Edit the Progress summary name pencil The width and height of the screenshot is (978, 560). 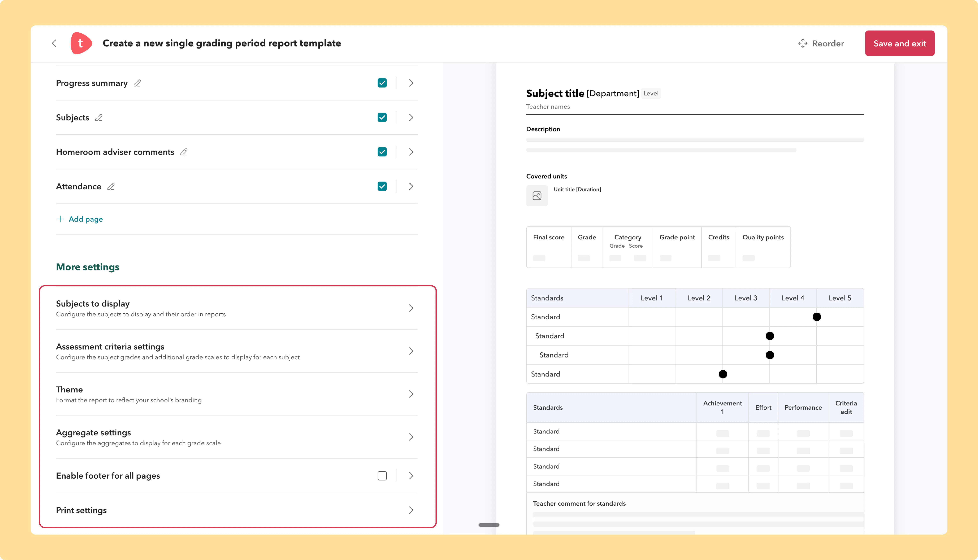coord(137,83)
